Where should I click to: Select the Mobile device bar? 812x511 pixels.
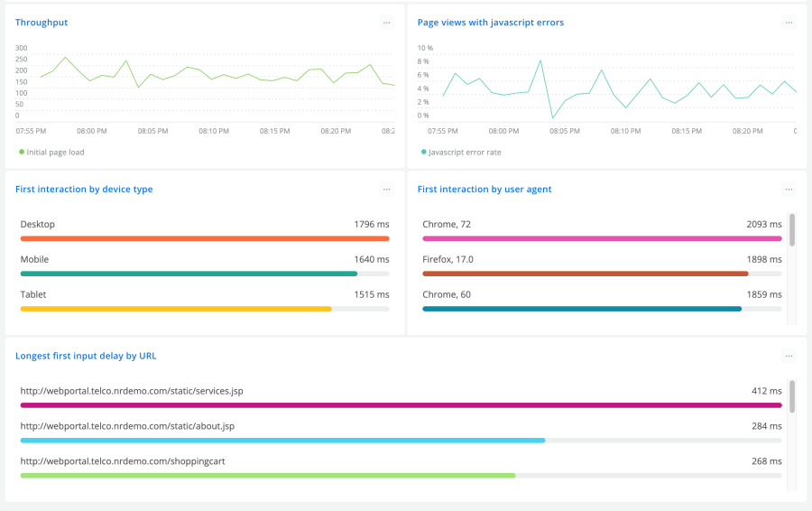tap(189, 274)
